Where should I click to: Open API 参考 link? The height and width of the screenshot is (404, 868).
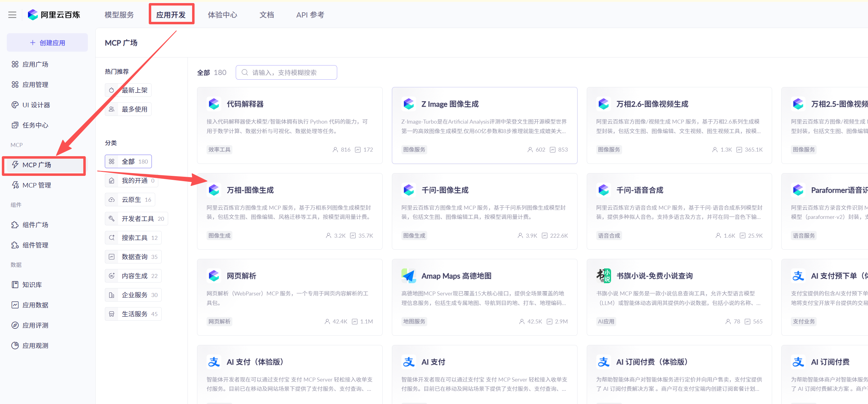point(310,15)
